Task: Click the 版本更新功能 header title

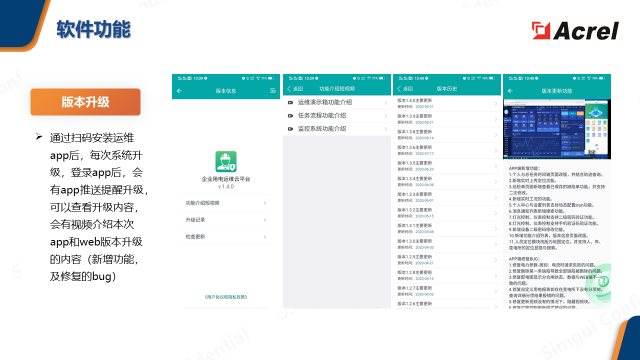Action: 557,91
